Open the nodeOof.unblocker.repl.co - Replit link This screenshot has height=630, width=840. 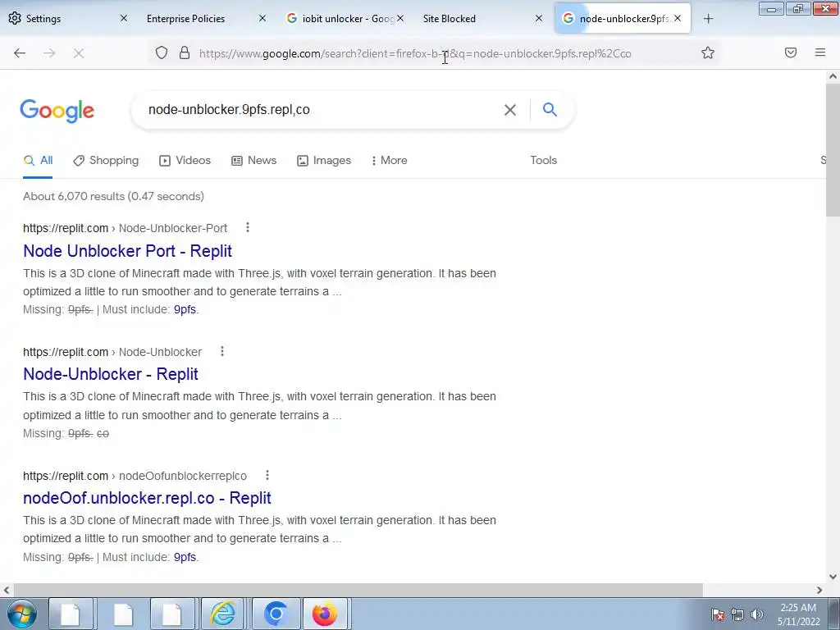click(147, 498)
